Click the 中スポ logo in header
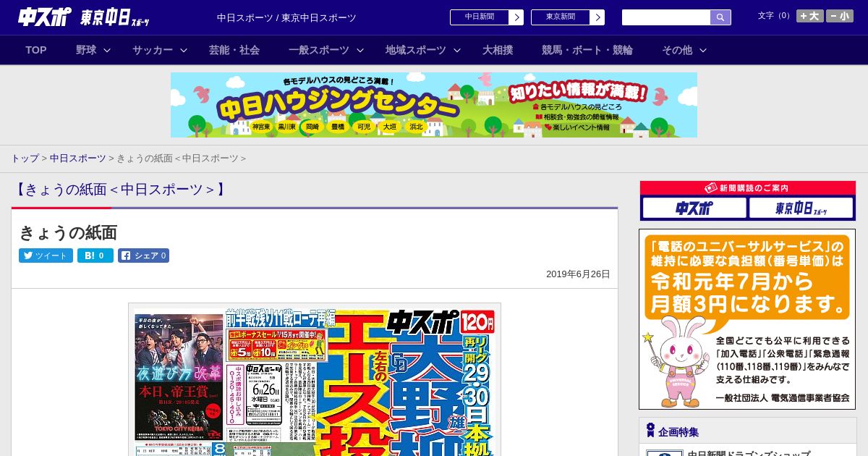Screen dimensions: 868x456 point(45,17)
